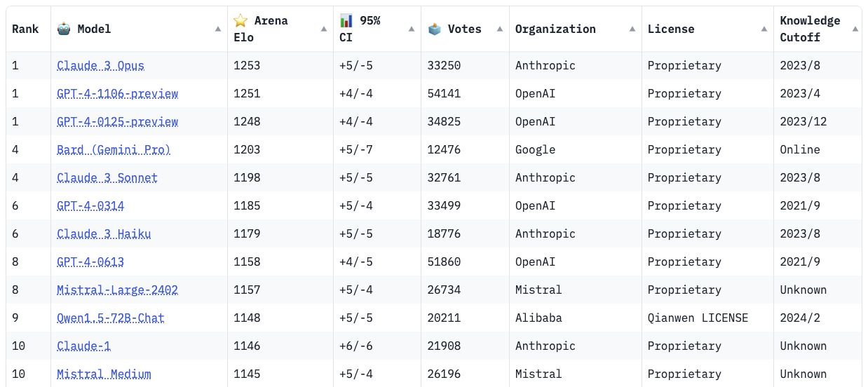Open the Mistral-Large-2402 model link
This screenshot has width=868, height=387.
pos(118,290)
